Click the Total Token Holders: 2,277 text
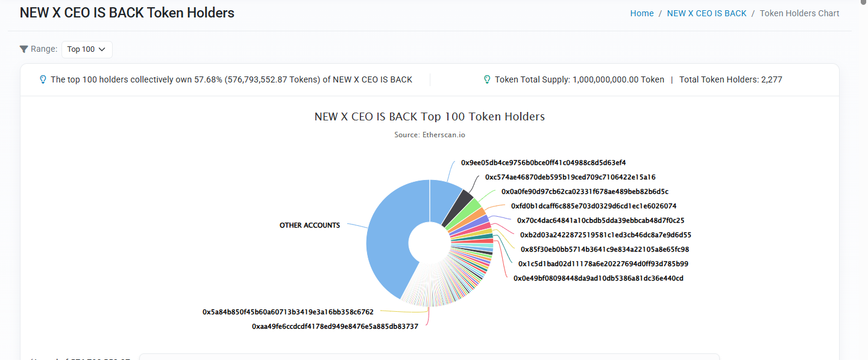 [731, 79]
